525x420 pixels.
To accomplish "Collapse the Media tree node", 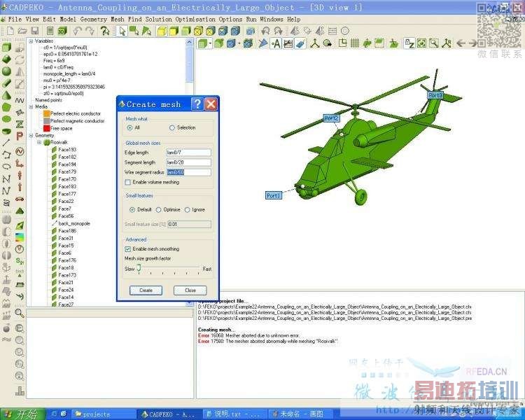I will (x=31, y=106).
